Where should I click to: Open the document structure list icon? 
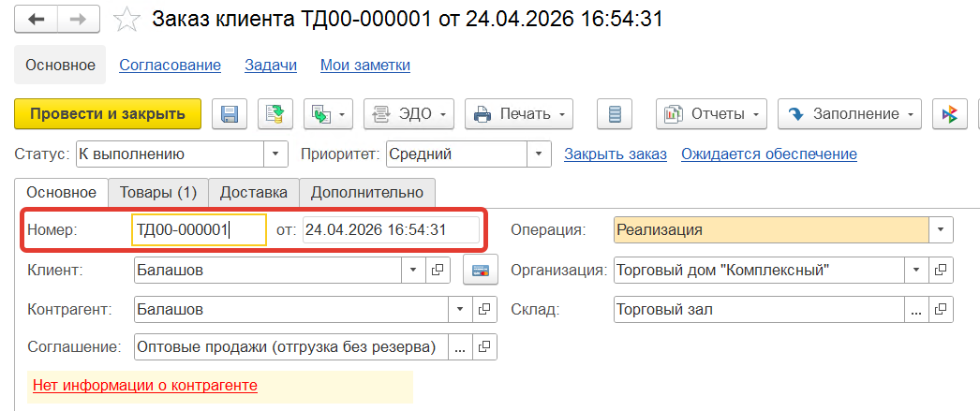pyautogui.click(x=615, y=113)
